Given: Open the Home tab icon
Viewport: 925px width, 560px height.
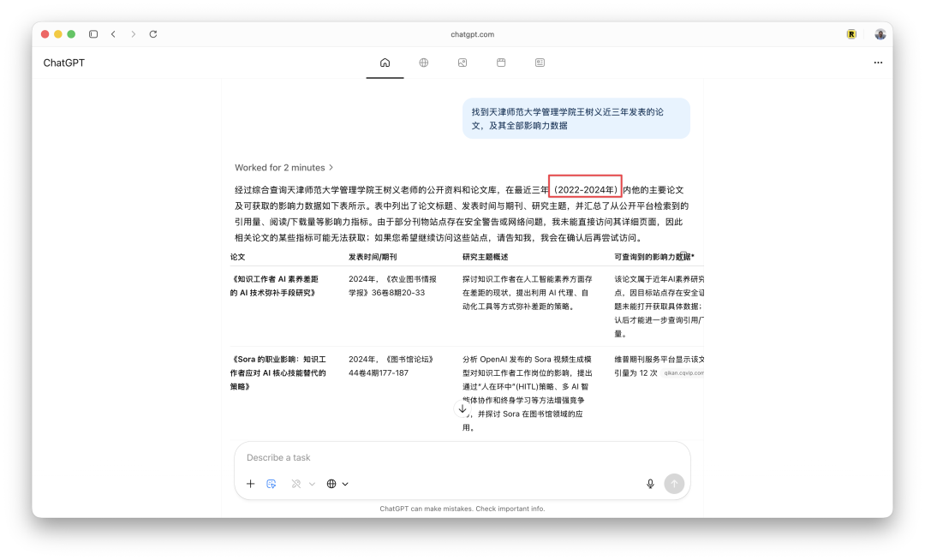Looking at the screenshot, I should [x=385, y=63].
